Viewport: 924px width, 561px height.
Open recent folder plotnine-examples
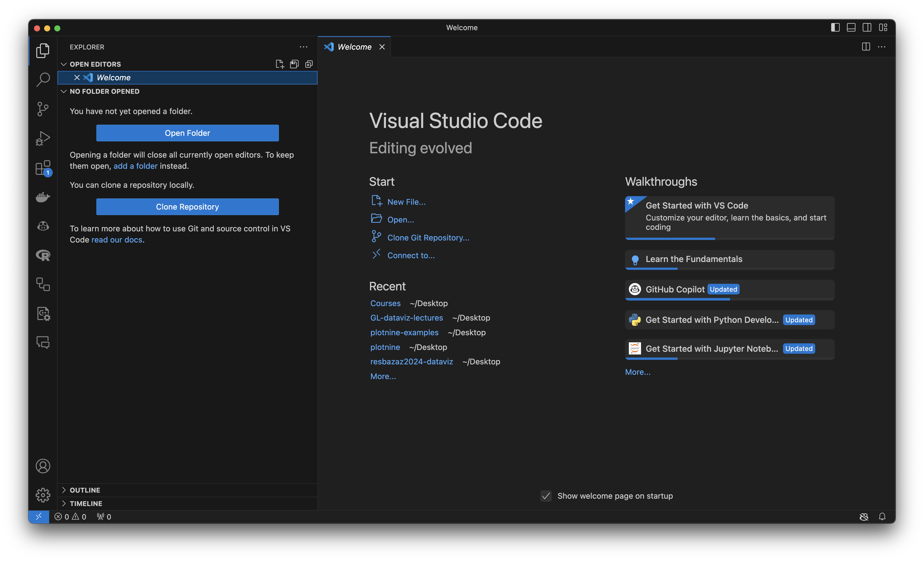pos(404,332)
